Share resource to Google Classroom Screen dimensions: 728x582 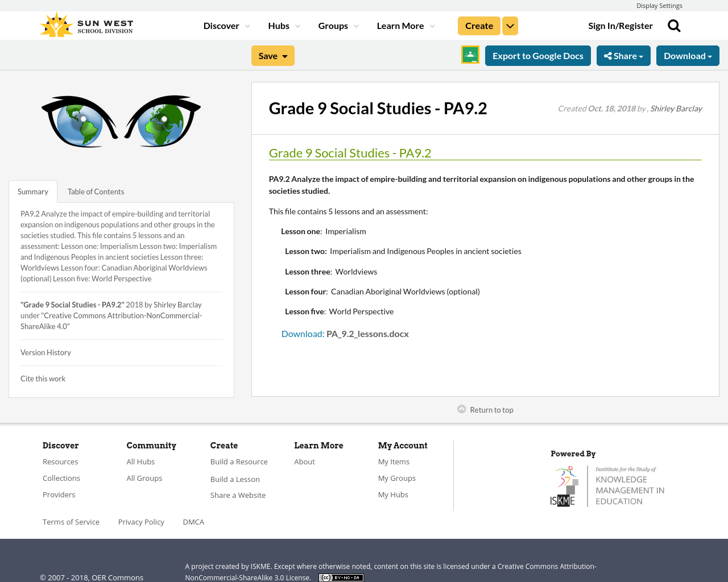[x=470, y=55]
